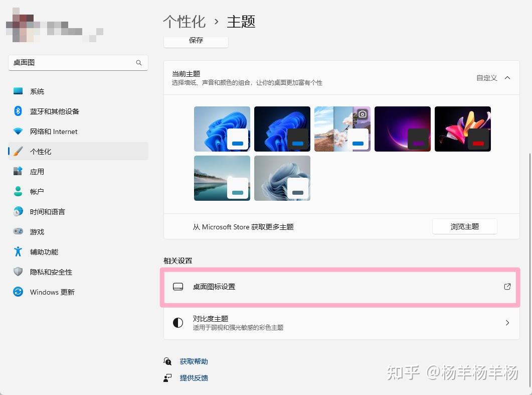Click the Apps icon in sidebar
The width and height of the screenshot is (532, 395).
coord(18,171)
